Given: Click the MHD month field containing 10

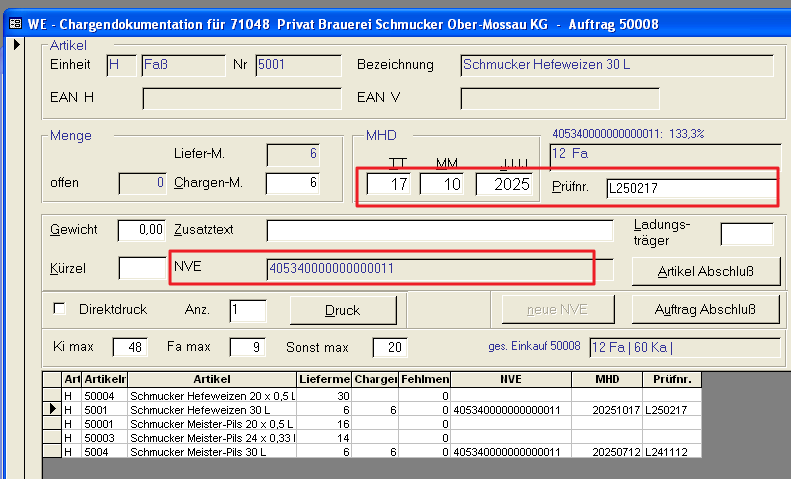Looking at the screenshot, I should (x=442, y=186).
